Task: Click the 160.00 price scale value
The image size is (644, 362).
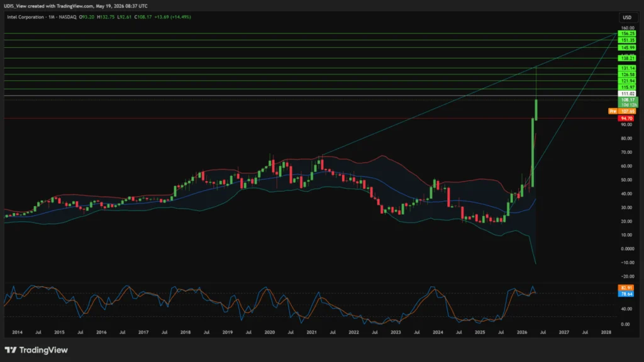Action: pyautogui.click(x=628, y=28)
